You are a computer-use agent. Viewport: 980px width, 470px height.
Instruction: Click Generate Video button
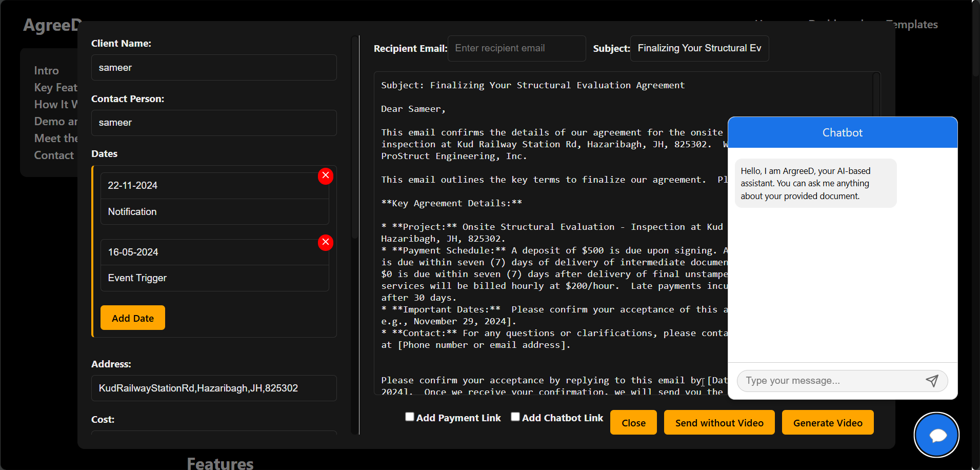pyautogui.click(x=828, y=422)
